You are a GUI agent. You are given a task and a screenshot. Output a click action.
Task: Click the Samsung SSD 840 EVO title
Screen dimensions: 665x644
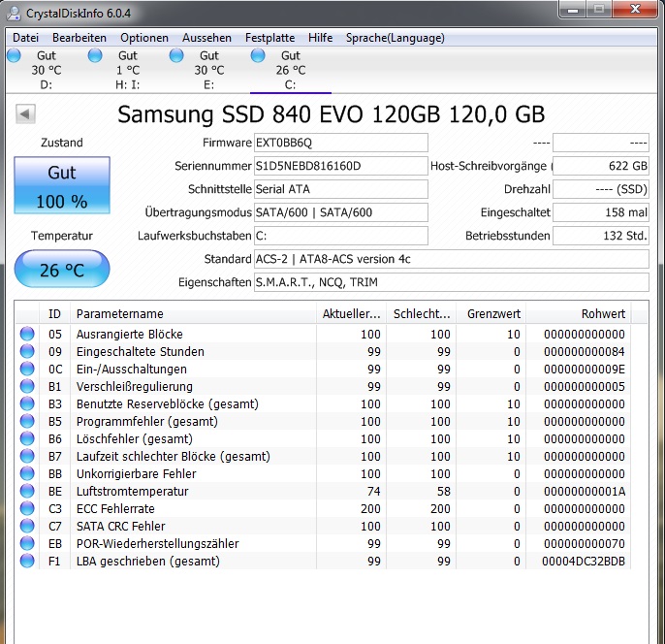331,114
